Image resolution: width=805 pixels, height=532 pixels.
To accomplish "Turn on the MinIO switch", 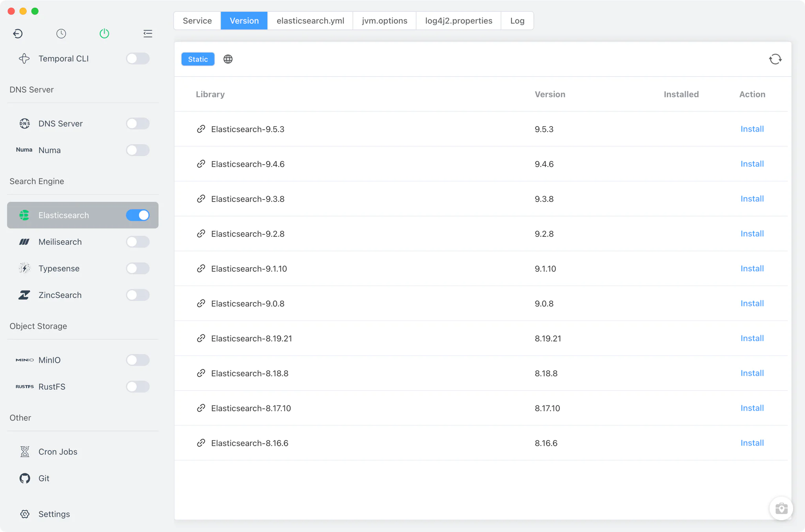I will click(x=138, y=360).
